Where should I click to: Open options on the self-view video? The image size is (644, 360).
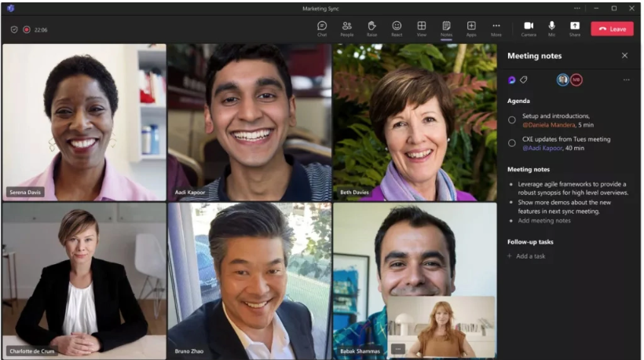(397, 349)
